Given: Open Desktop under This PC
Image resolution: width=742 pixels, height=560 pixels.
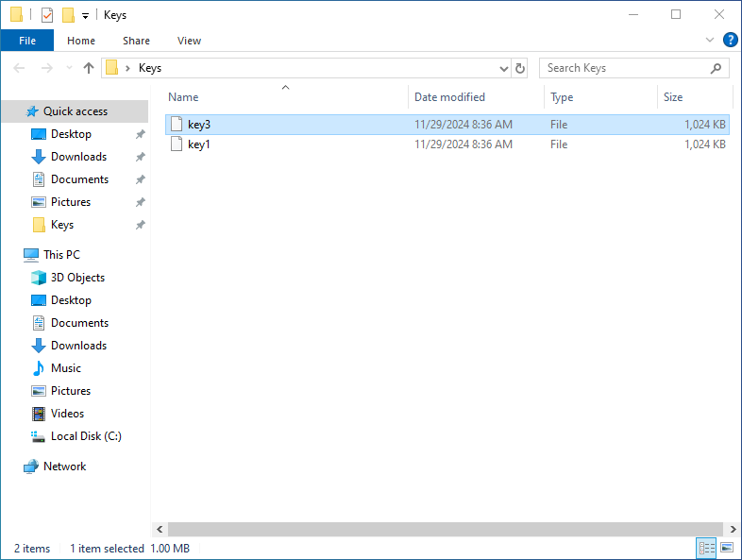Looking at the screenshot, I should [x=71, y=300].
